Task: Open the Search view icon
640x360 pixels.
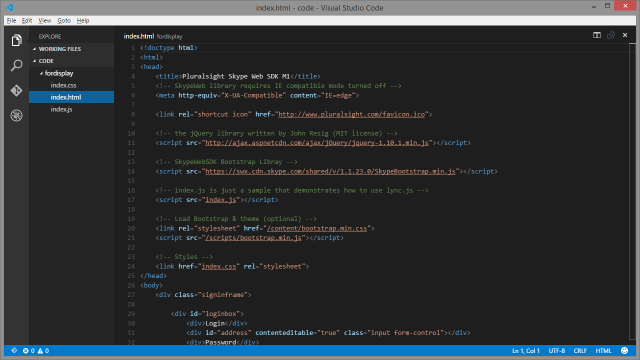Action: [16, 65]
